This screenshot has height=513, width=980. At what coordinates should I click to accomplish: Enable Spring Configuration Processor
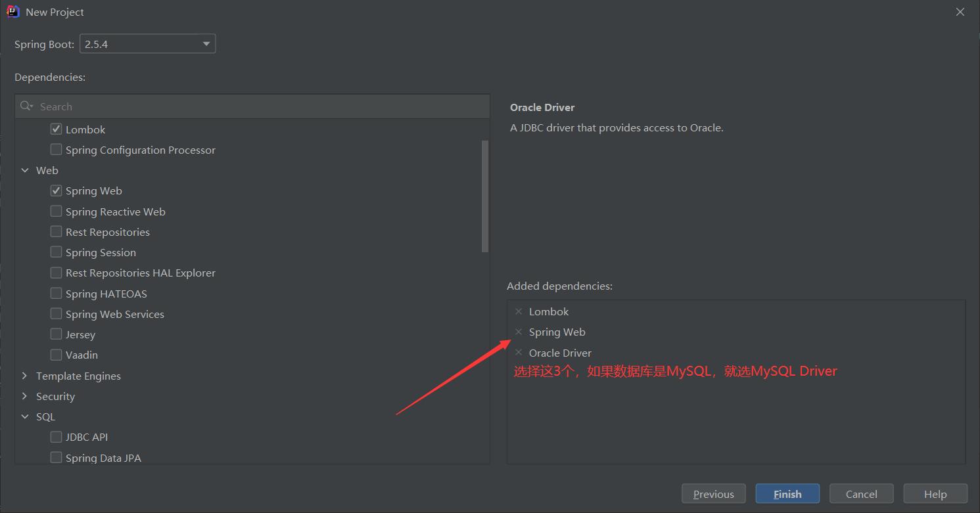click(56, 150)
